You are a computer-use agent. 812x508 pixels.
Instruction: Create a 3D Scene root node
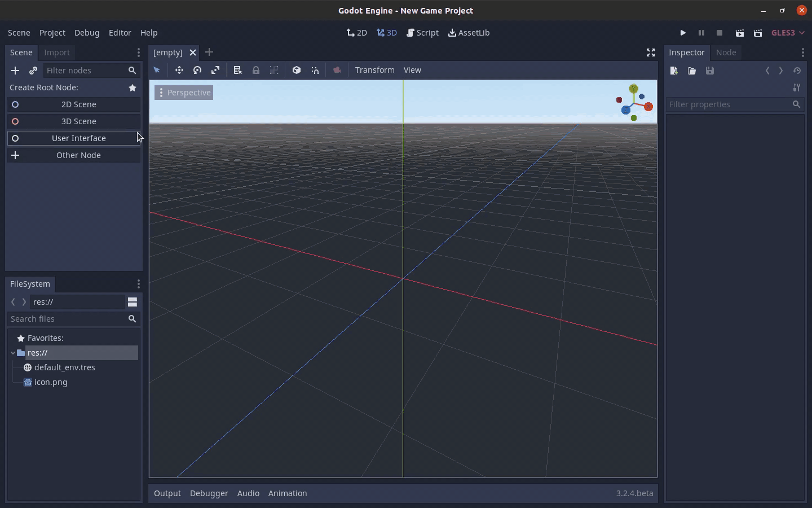(x=74, y=121)
